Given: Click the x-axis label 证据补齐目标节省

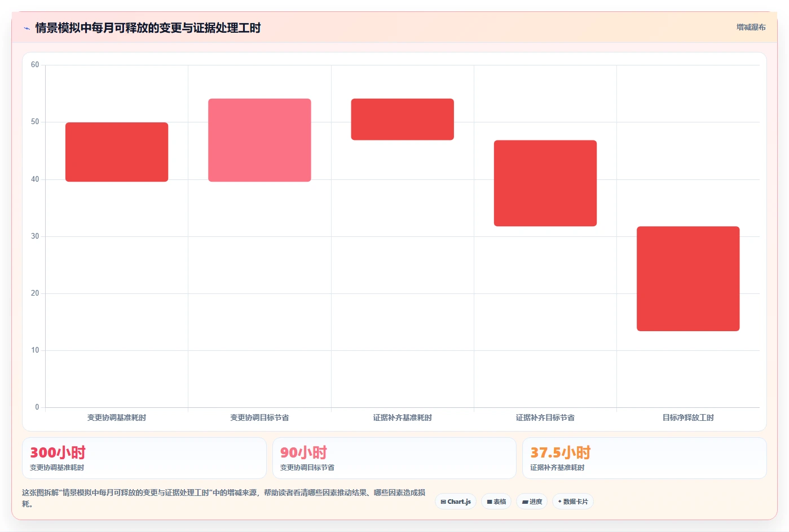Looking at the screenshot, I should (545, 417).
